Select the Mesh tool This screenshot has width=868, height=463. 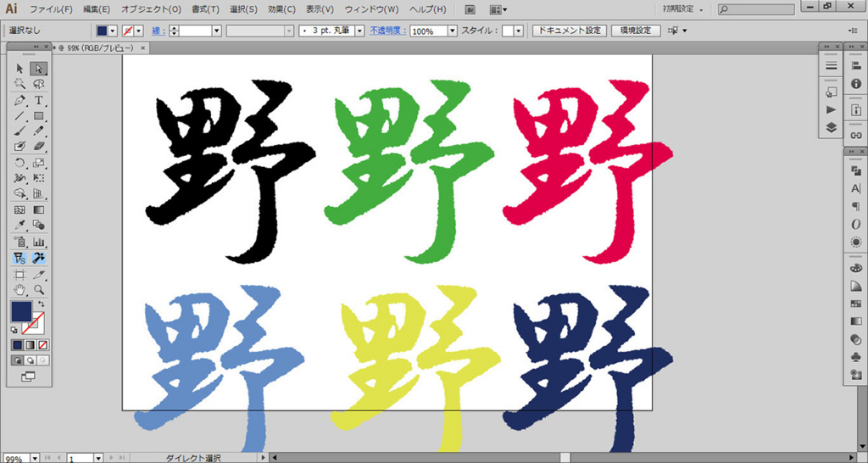(x=20, y=210)
